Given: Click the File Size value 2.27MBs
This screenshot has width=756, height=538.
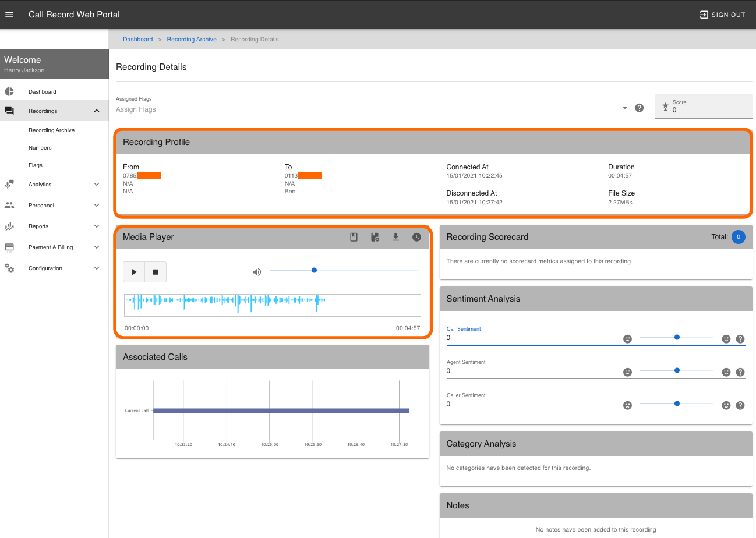Looking at the screenshot, I should (620, 203).
